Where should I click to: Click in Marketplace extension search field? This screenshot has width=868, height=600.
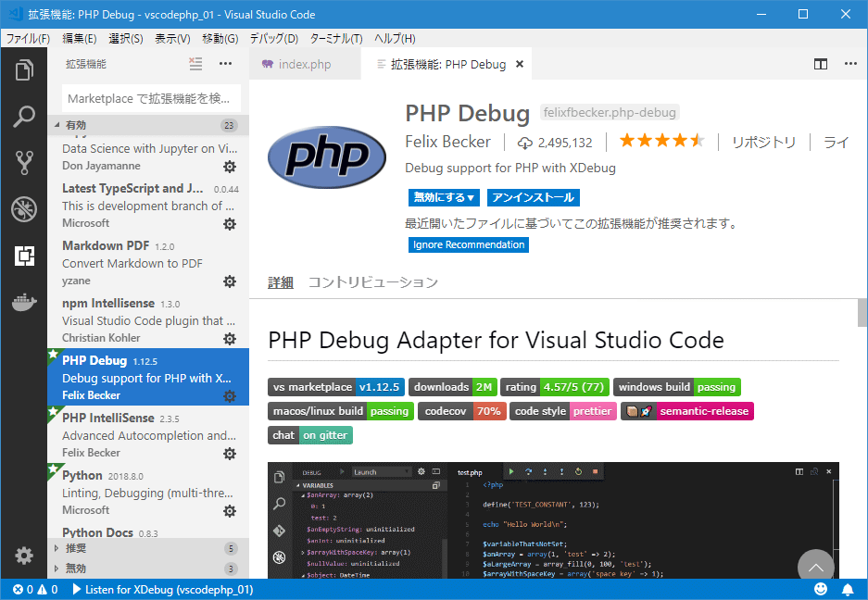151,98
